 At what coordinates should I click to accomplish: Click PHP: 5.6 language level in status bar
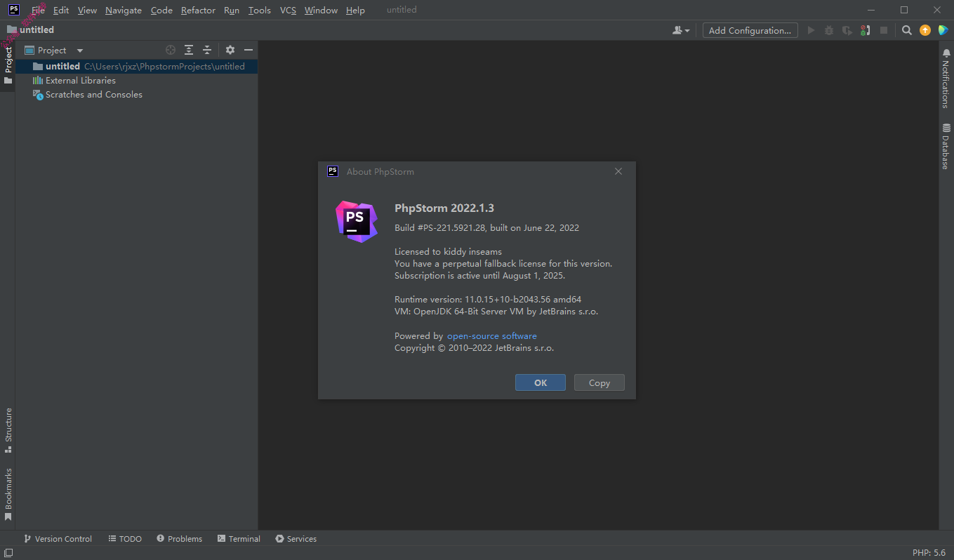(929, 553)
